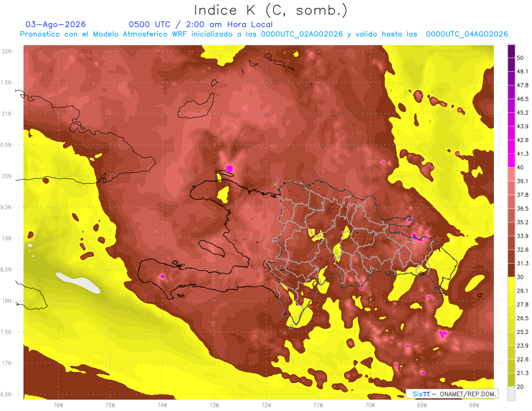Click the "0.5N" latitude axis label
Image resolution: width=532 pixels, height=411 pixels.
click(x=6, y=145)
